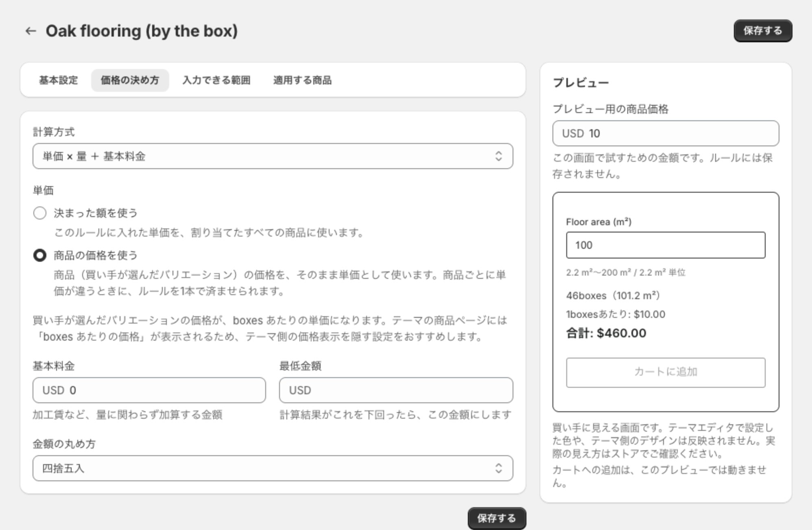
Task: Select the 価格の決め方 tab
Action: pyautogui.click(x=130, y=80)
